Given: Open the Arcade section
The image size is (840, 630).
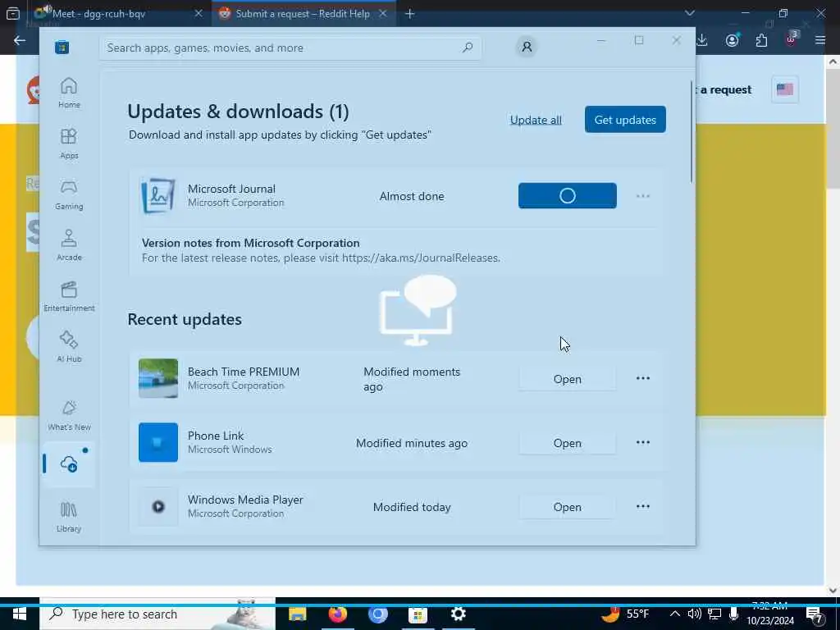Looking at the screenshot, I should [69, 245].
